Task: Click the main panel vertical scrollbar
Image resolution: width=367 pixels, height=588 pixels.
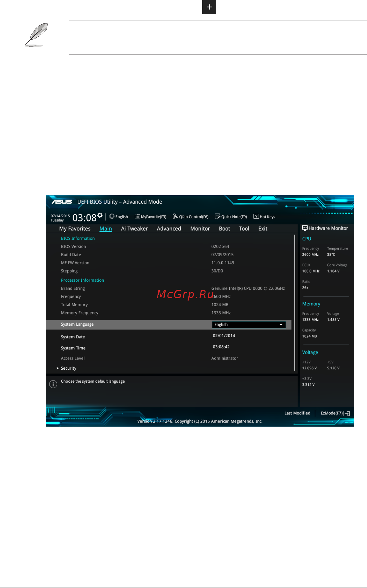Action: (x=295, y=303)
